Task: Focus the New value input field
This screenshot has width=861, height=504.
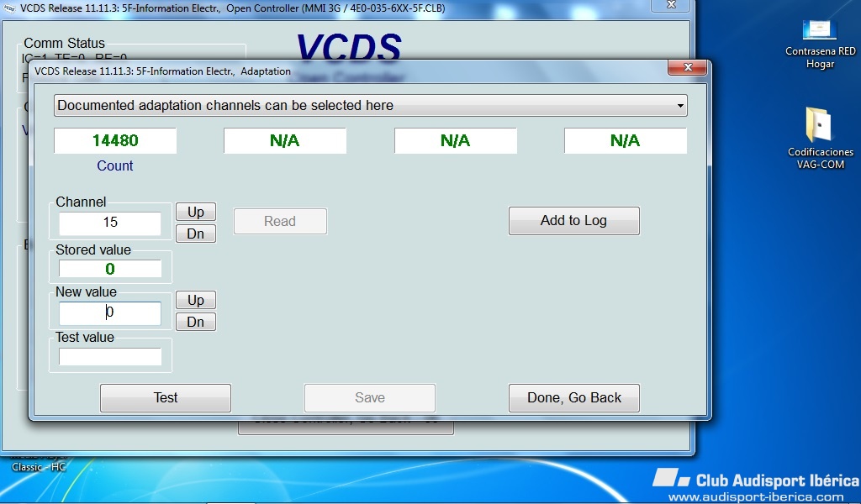Action: click(x=110, y=313)
